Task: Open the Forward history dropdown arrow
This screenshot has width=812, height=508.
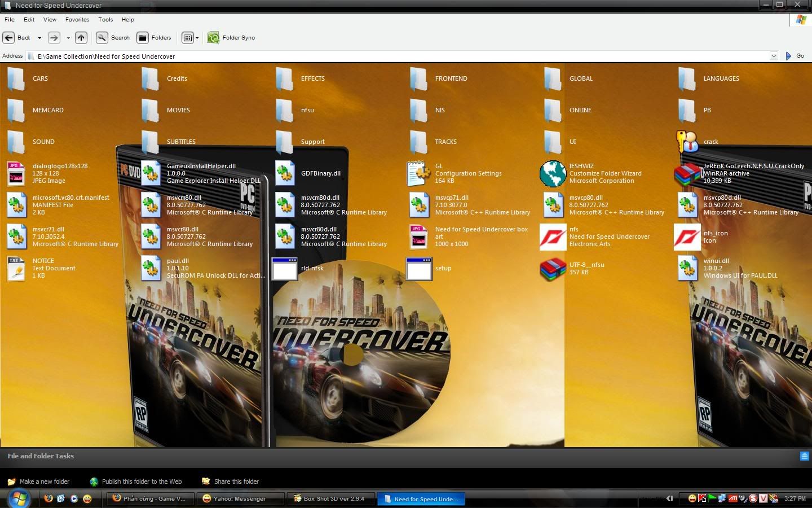Action: (x=68, y=38)
